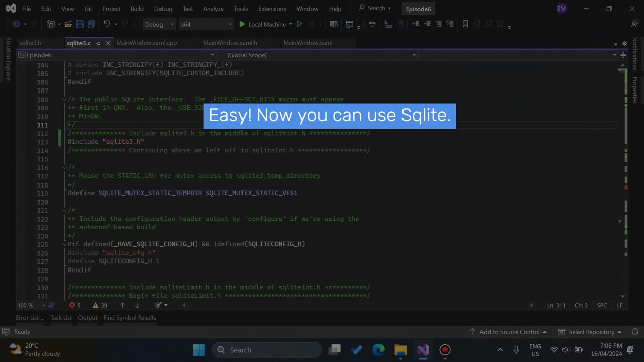Pin the sqlite3.c tab with the pin icon
This screenshot has width=644, height=362.
tap(99, 43)
